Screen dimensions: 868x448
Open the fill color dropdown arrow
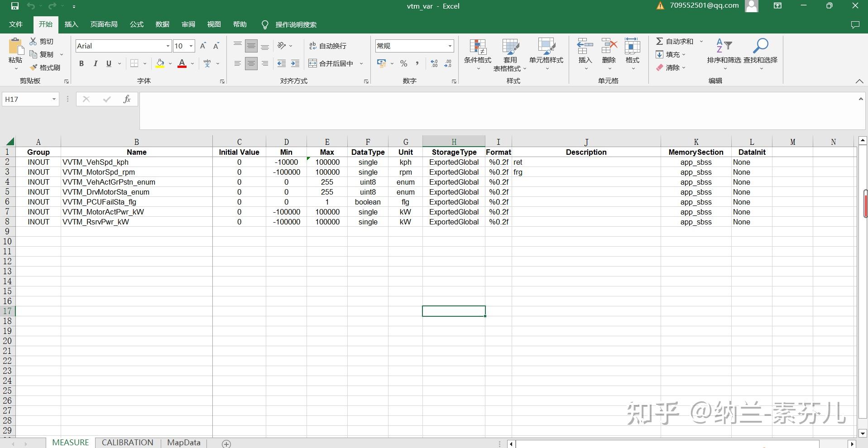click(x=170, y=63)
